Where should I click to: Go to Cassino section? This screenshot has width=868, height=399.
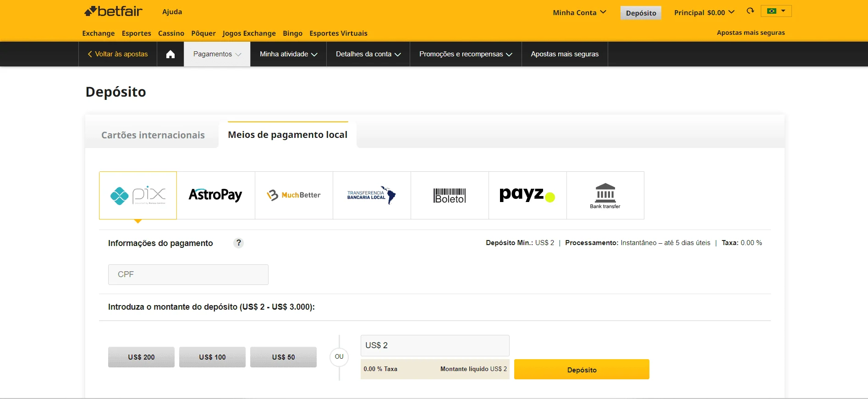point(171,33)
